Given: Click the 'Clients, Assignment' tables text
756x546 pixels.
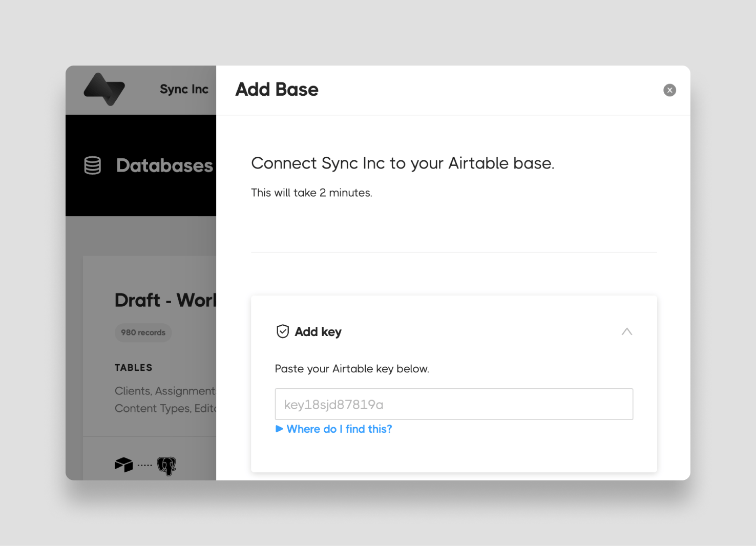Looking at the screenshot, I should click(x=165, y=391).
